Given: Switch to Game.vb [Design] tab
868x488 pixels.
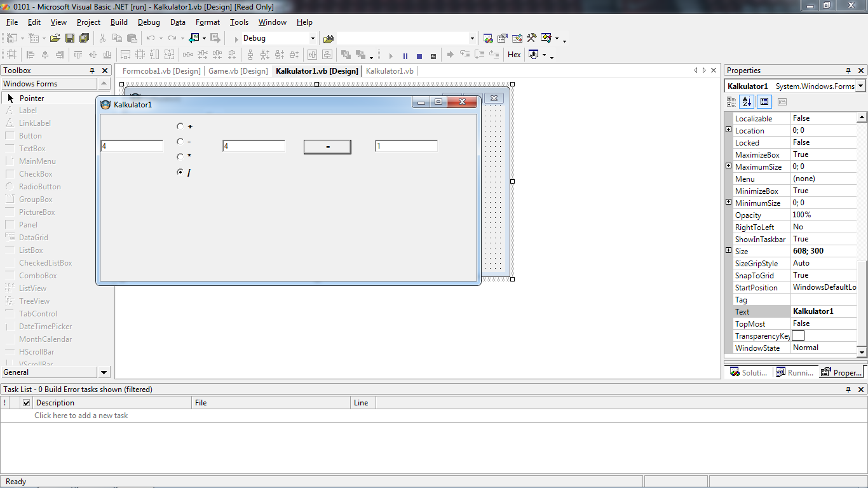Looking at the screenshot, I should (x=238, y=71).
